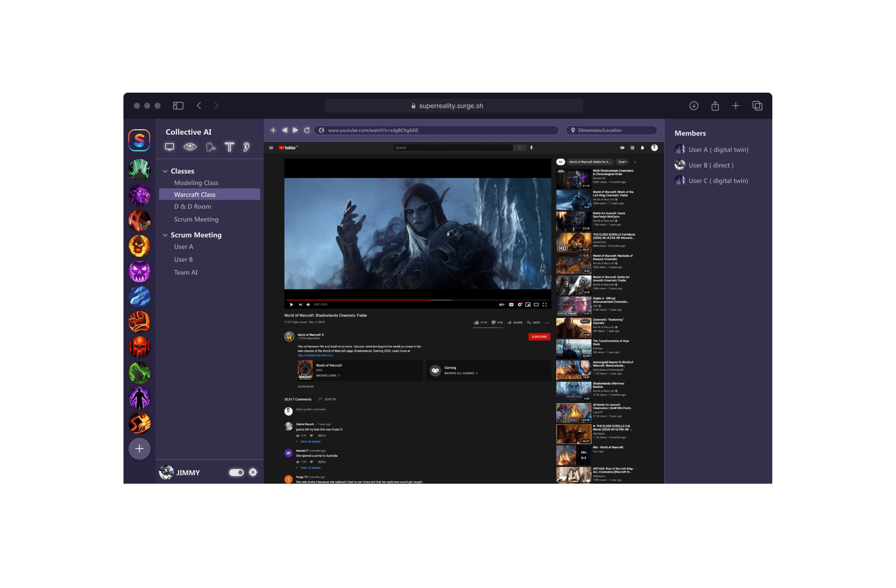
Task: Open YouTube apps grid icon
Action: click(633, 148)
